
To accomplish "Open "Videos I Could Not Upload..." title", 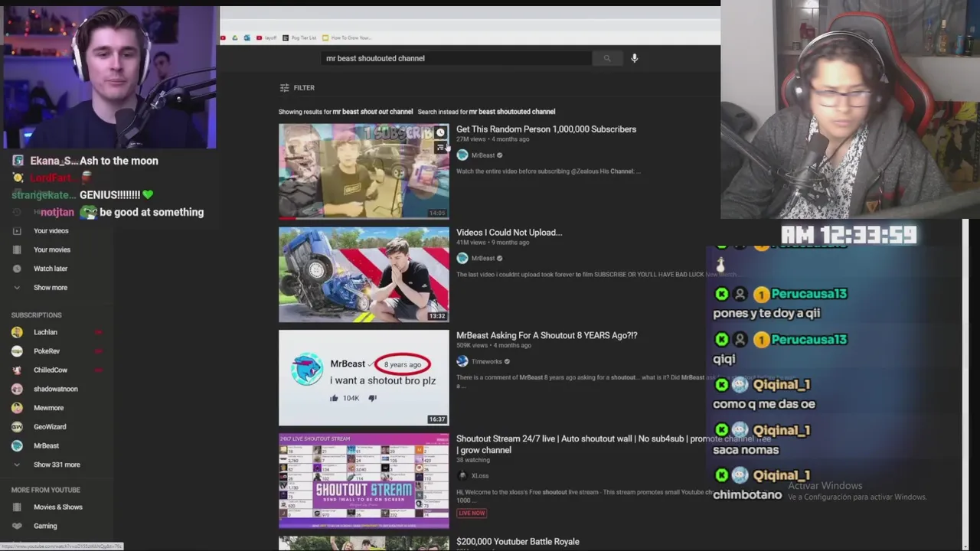I will tap(509, 233).
